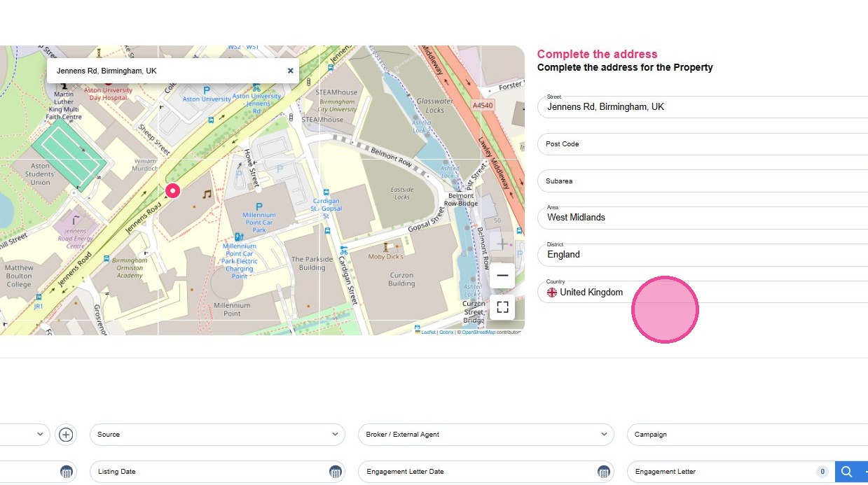The width and height of the screenshot is (868, 485).
Task: Click the Birmingham Ormiston Academy label on map
Action: tap(130, 267)
